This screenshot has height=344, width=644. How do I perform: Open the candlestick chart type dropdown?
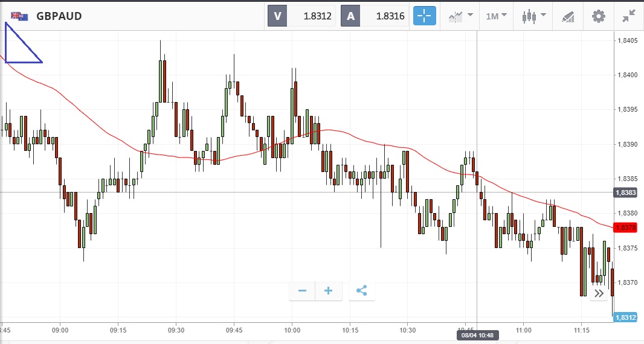[x=533, y=16]
